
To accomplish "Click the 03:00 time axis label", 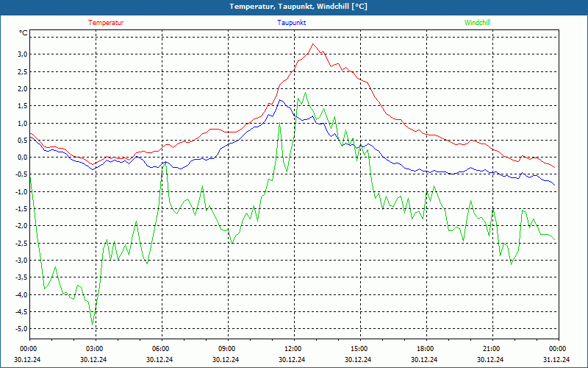I will coord(93,349).
